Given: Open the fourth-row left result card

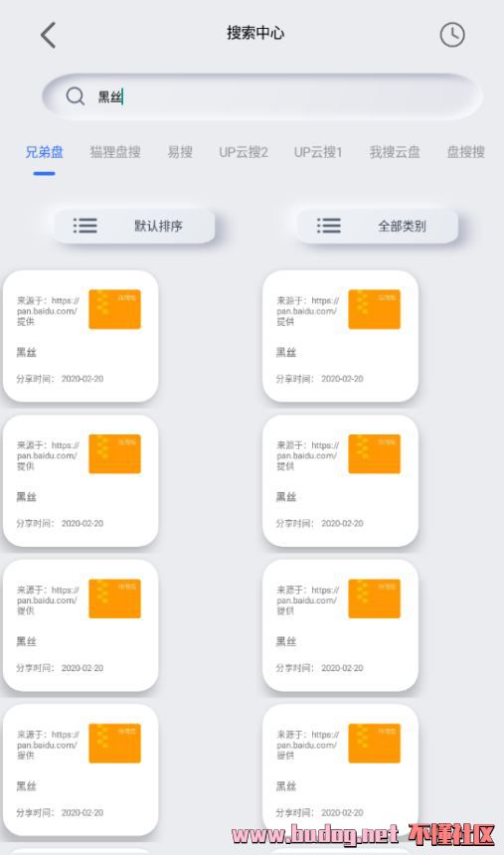Looking at the screenshot, I should pos(81,769).
